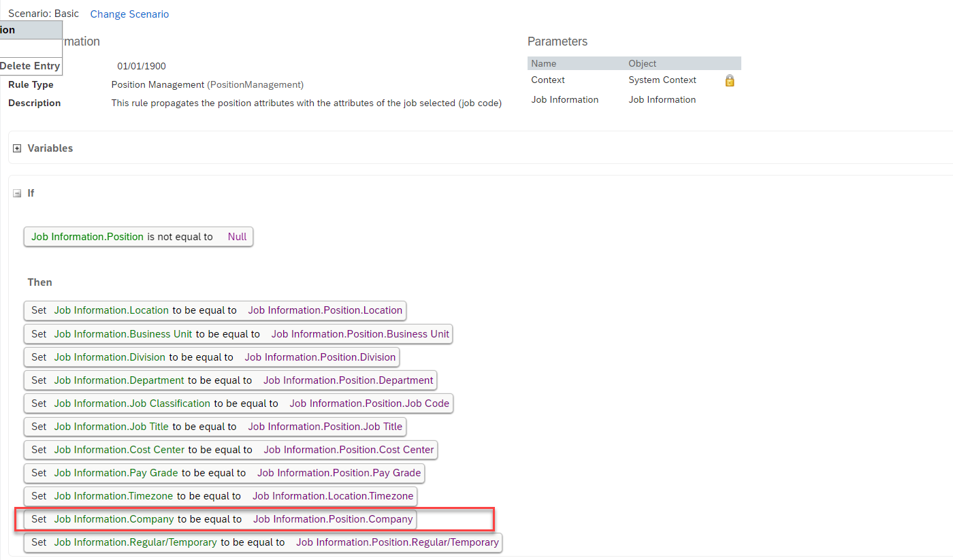The width and height of the screenshot is (953, 560).
Task: Select the System Context object cell
Action: click(662, 80)
